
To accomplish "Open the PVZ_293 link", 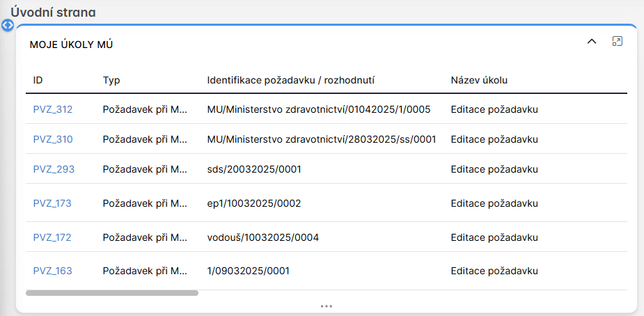I will 54,169.
